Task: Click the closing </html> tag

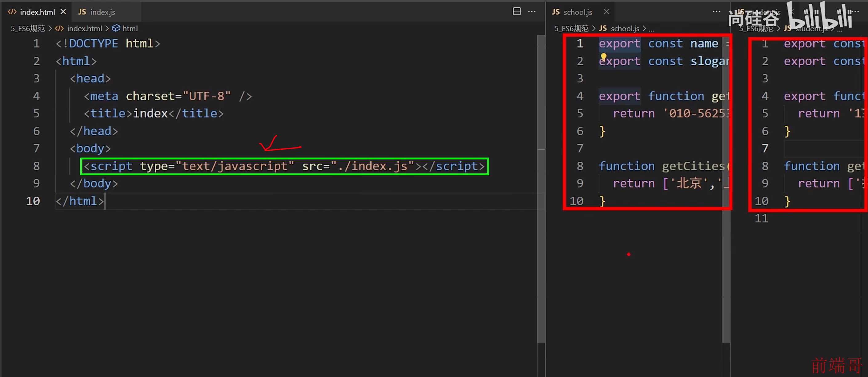Action: tap(79, 201)
